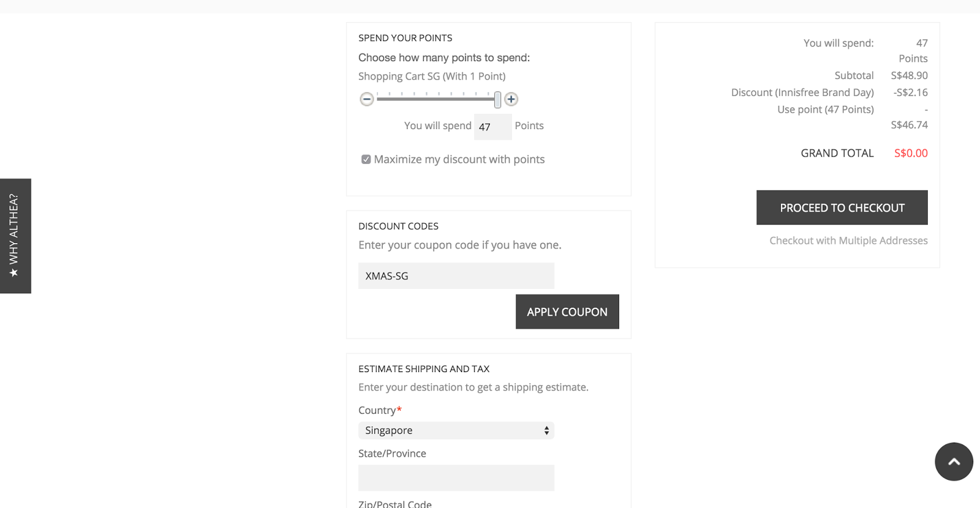Apply the XMAS-SG coupon code
980x508 pixels.
tap(567, 312)
